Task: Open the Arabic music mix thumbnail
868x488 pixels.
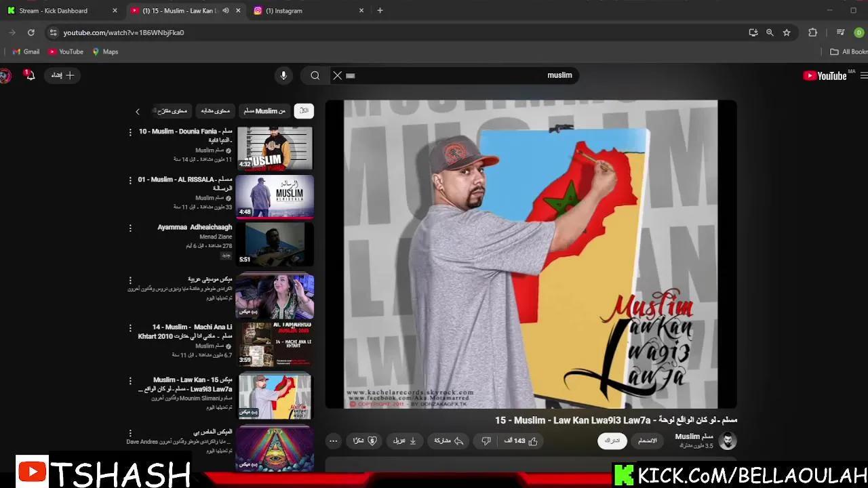Action: 275,296
